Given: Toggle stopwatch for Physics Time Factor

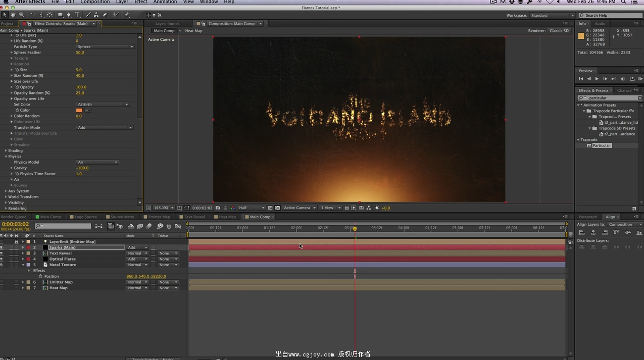Looking at the screenshot, I should (17, 174).
